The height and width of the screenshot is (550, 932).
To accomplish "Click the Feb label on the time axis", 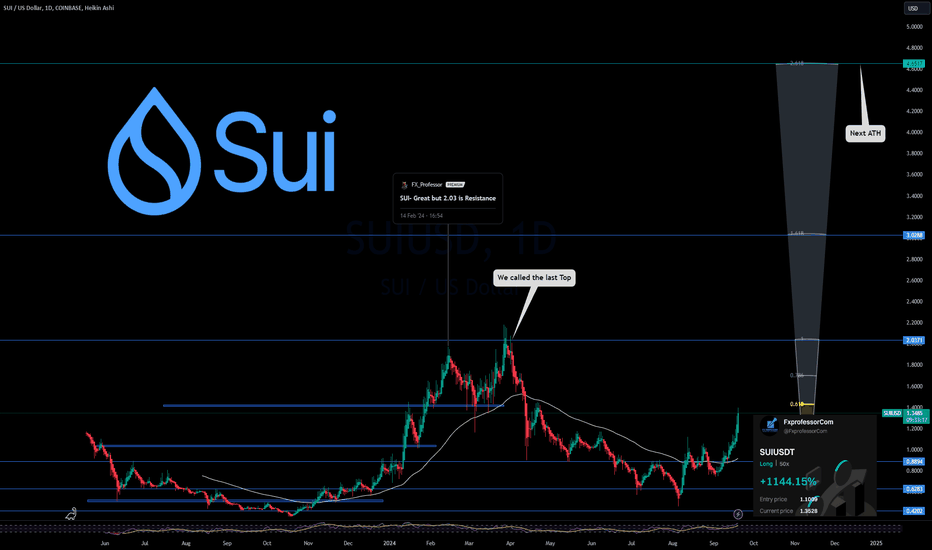I will 431,543.
